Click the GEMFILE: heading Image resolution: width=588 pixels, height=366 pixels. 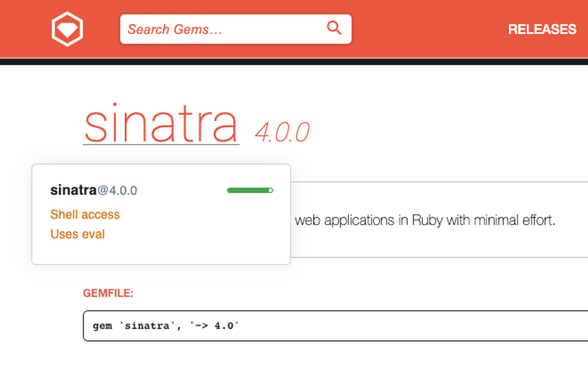pyautogui.click(x=108, y=293)
